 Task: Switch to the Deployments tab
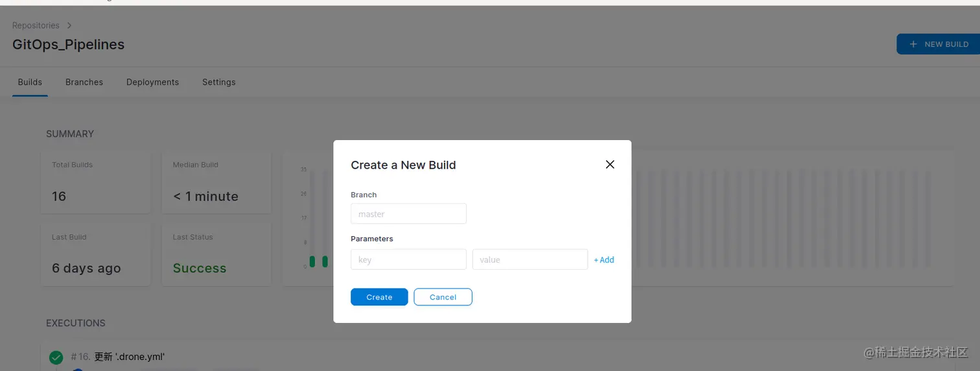pyautogui.click(x=152, y=82)
